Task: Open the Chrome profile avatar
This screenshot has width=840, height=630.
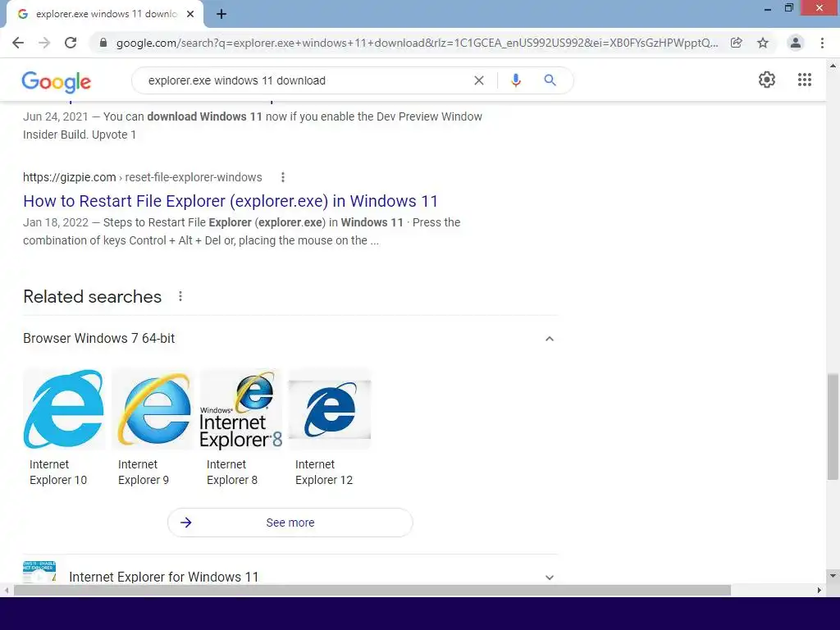Action: pyautogui.click(x=796, y=43)
